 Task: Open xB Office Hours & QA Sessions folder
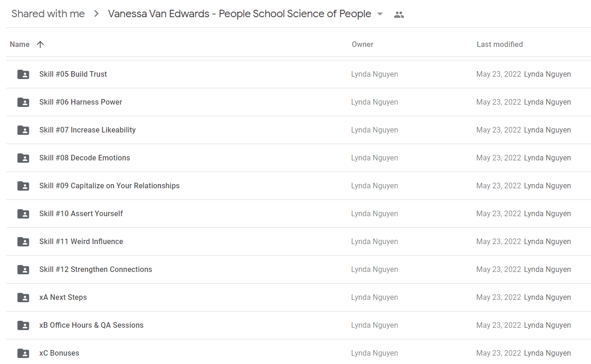click(298, 325)
